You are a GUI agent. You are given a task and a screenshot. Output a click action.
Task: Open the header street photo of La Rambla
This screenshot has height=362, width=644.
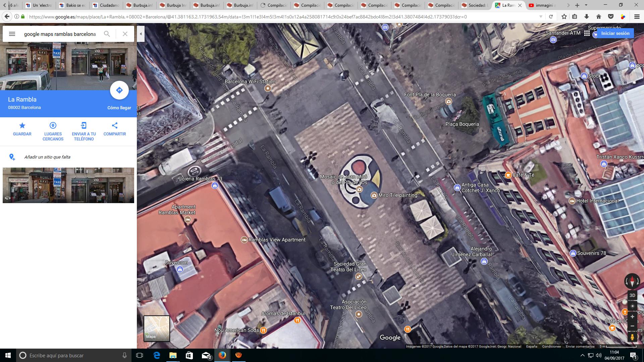pos(68,66)
